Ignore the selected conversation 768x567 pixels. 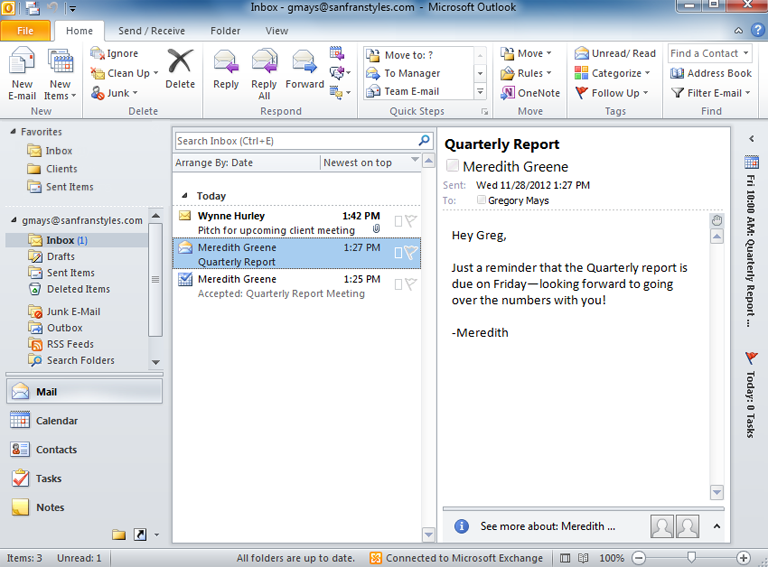[x=115, y=53]
